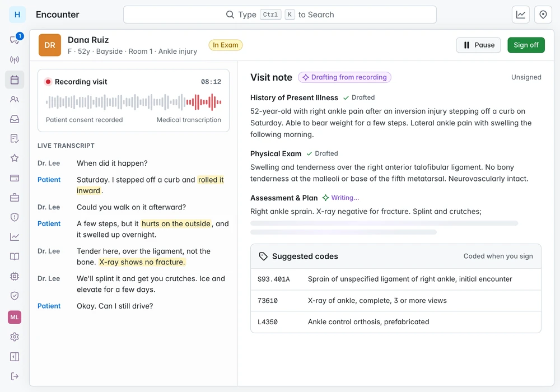The width and height of the screenshot is (560, 392).
Task: Open settings gear icon
Action: click(x=15, y=337)
